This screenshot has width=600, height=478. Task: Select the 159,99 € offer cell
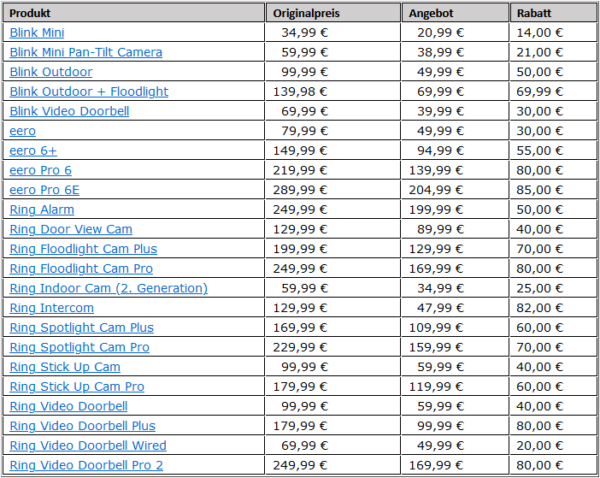pyautogui.click(x=455, y=347)
